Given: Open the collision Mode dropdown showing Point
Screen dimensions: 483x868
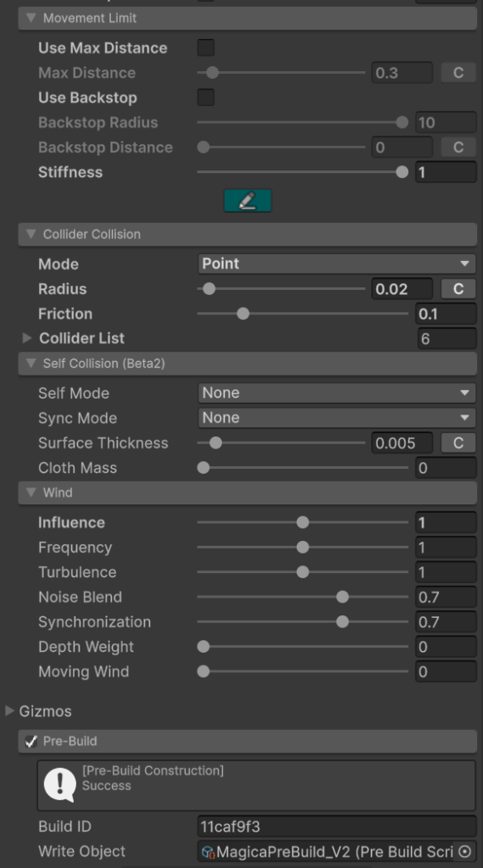Looking at the screenshot, I should point(337,264).
